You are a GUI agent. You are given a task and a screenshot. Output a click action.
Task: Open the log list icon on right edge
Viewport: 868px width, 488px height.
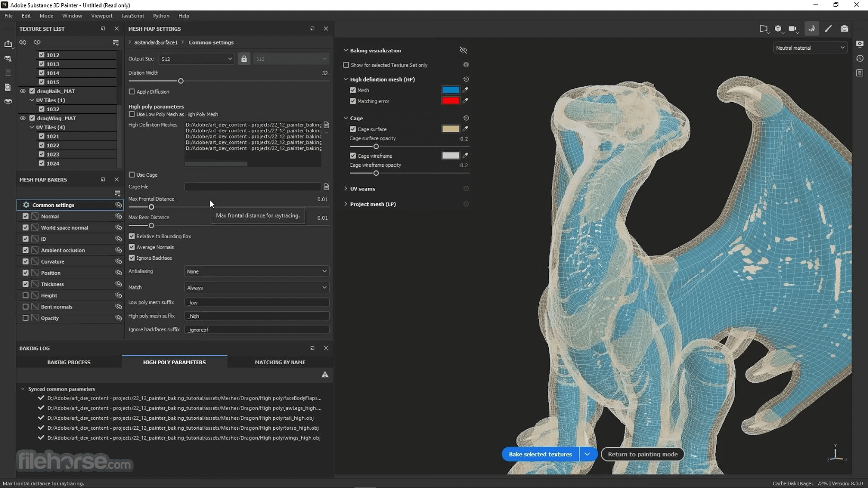(x=860, y=73)
